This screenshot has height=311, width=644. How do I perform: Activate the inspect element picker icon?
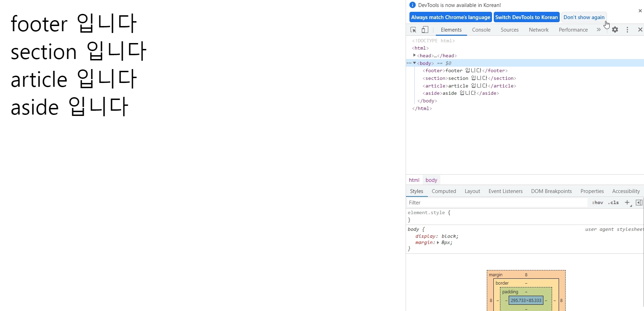[x=413, y=30]
